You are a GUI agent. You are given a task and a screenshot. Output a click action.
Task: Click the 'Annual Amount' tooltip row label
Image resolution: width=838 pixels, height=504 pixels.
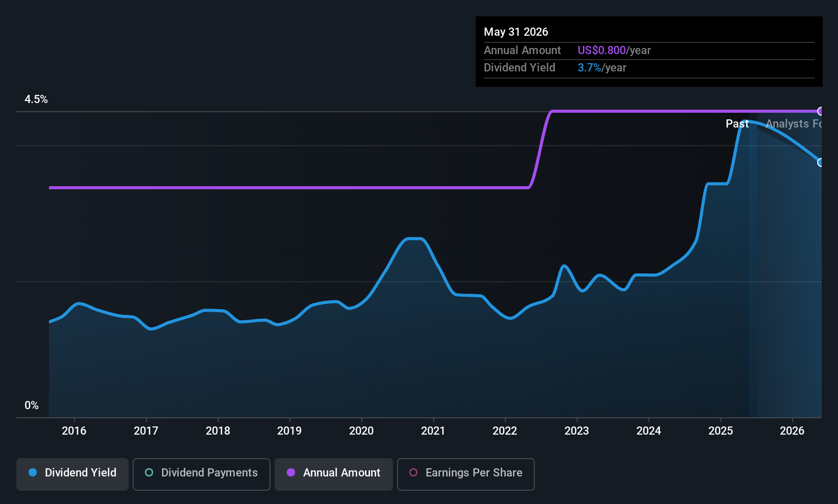point(522,51)
